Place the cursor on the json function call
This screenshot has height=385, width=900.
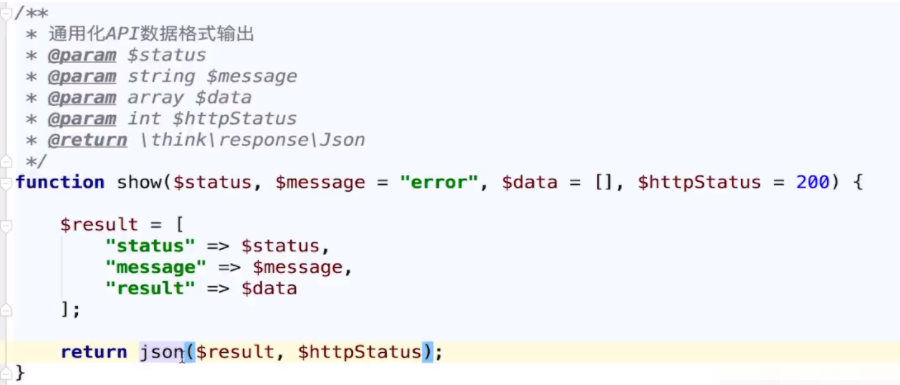(161, 352)
